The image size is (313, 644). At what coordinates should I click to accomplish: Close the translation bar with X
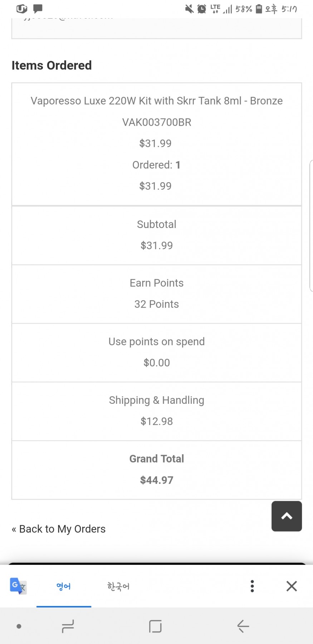292,586
